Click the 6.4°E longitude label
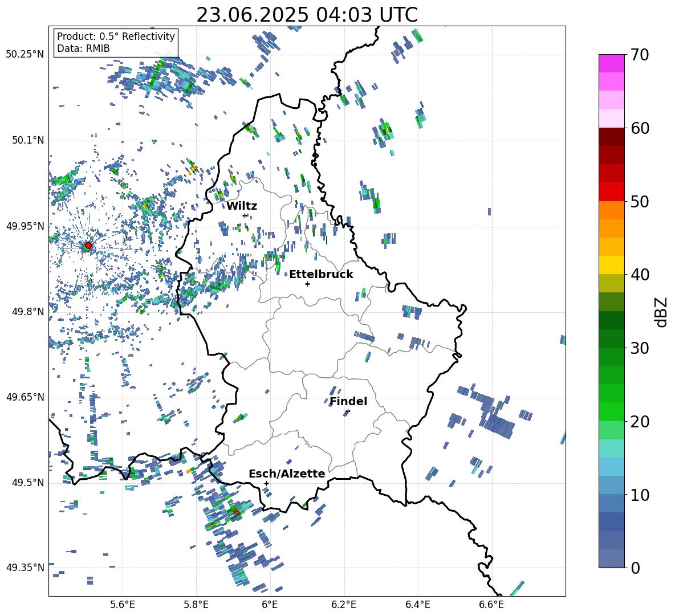 click(x=417, y=605)
